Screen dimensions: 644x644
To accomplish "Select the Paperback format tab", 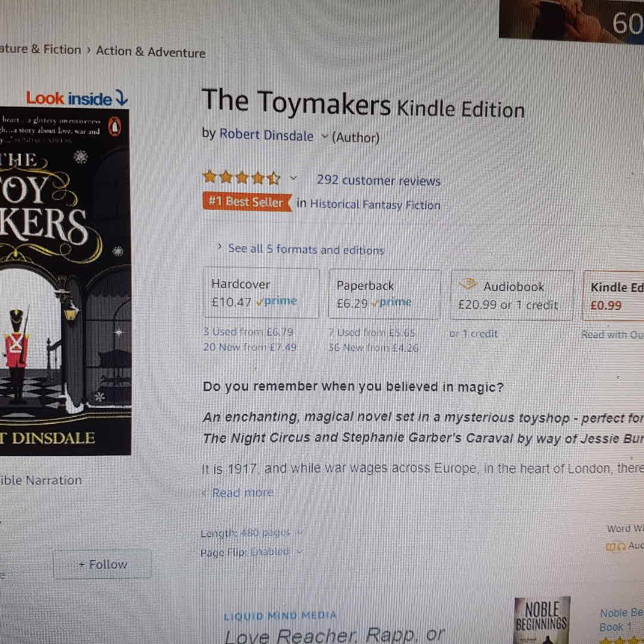I will [x=385, y=294].
